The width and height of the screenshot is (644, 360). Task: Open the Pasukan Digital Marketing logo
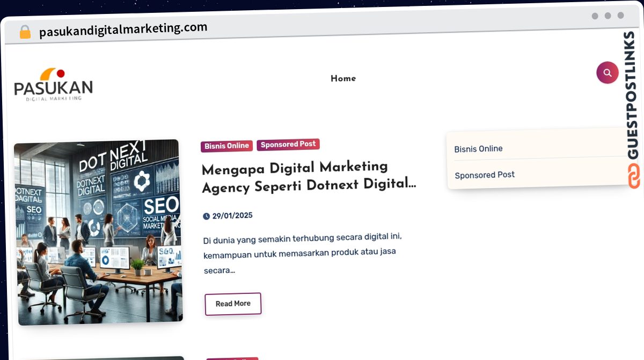[x=54, y=84]
